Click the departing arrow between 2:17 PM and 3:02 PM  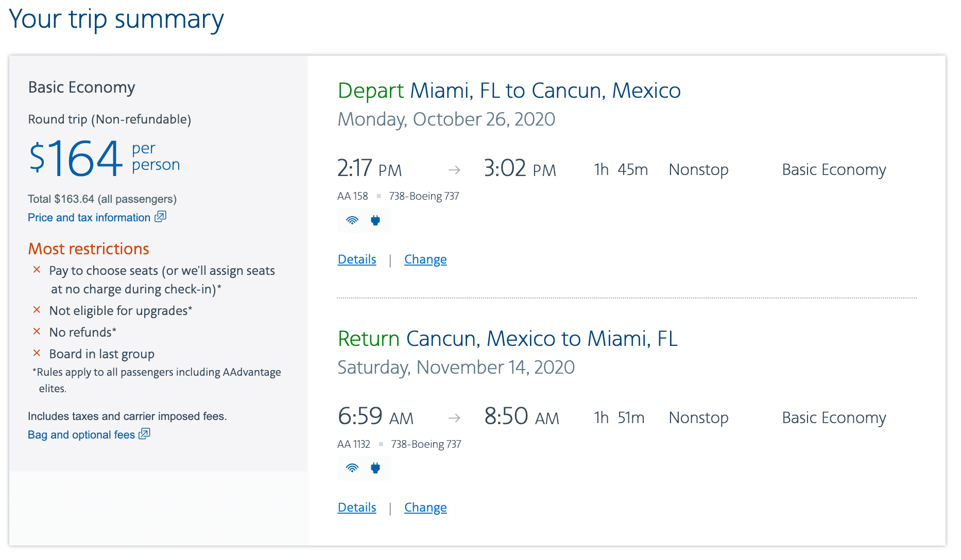454,170
